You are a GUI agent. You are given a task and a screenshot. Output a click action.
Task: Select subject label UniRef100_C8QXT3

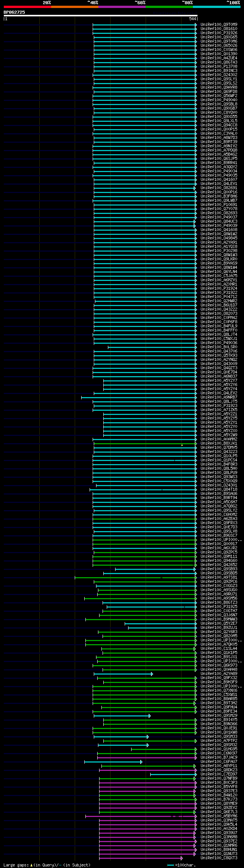(219, 858)
